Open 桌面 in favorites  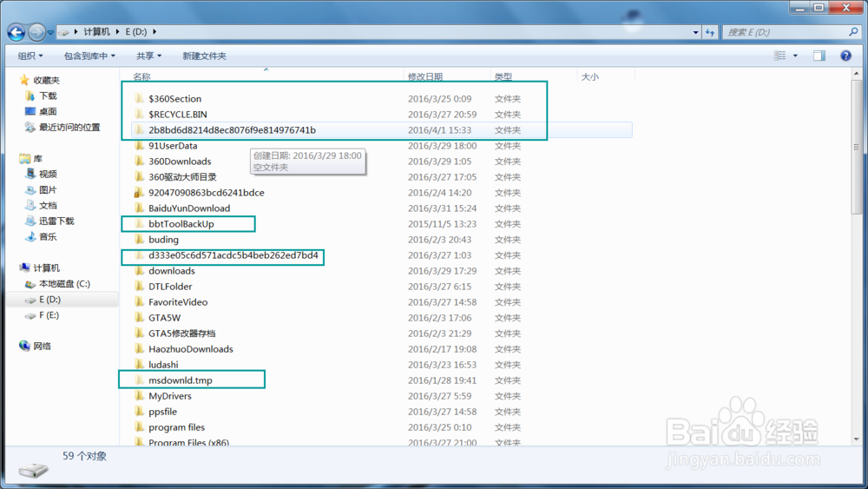pyautogui.click(x=42, y=111)
